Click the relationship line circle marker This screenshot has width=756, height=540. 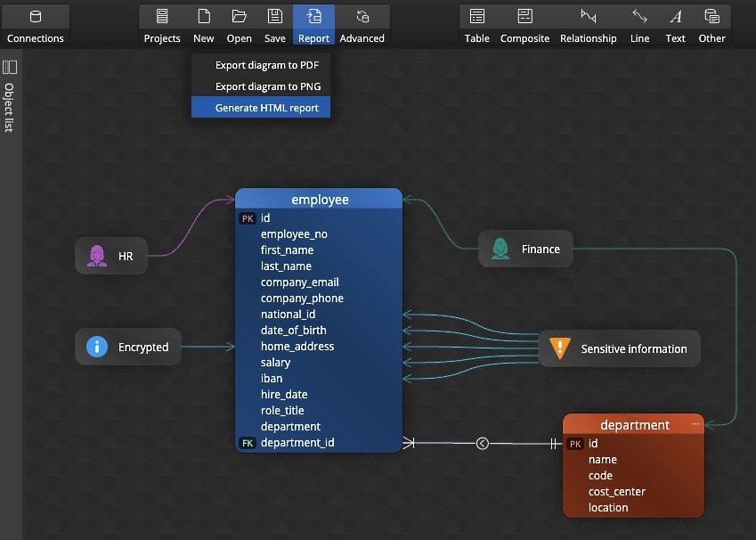[482, 444]
